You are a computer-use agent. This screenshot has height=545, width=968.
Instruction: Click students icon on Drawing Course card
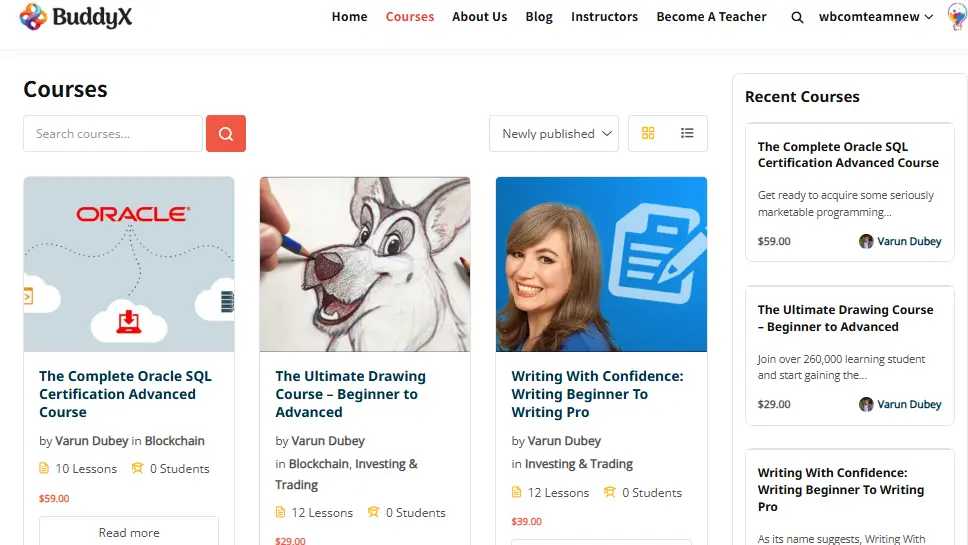(x=373, y=512)
